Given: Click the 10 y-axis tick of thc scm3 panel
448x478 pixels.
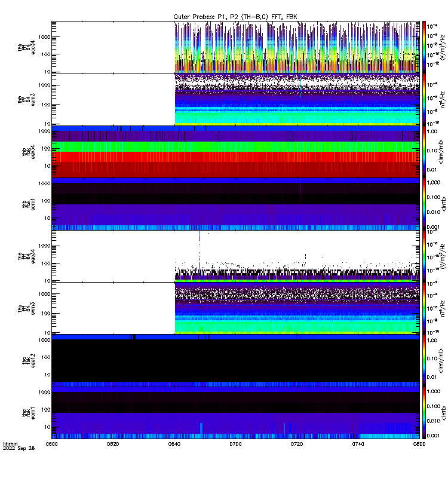Looking at the screenshot, I should (47, 333).
